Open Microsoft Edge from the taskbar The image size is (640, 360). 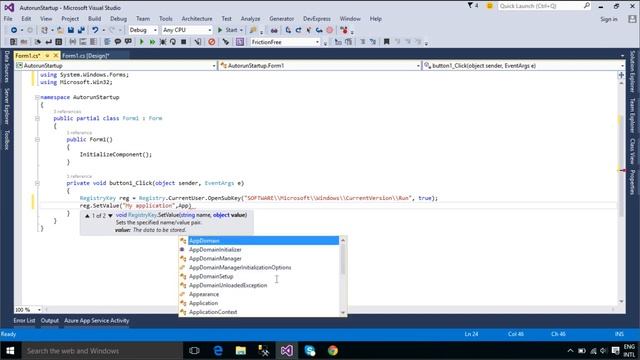pos(218,351)
